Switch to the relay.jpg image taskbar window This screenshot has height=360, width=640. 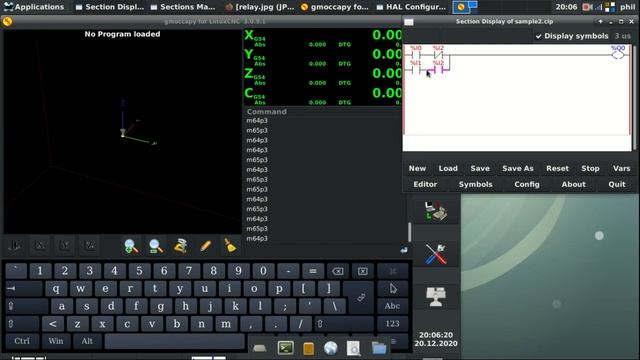pos(260,7)
